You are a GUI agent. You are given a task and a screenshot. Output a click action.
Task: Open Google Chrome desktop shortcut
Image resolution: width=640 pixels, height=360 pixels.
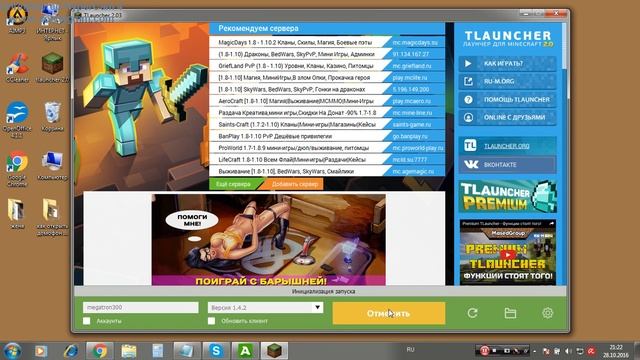[17, 169]
